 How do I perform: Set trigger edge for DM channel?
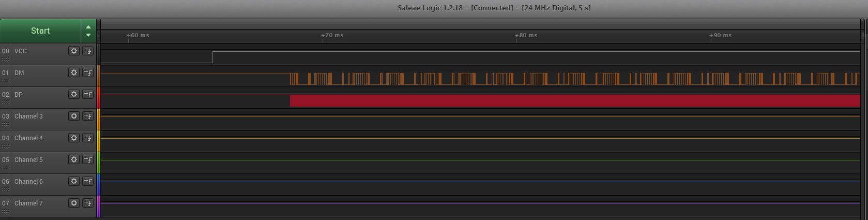point(88,72)
